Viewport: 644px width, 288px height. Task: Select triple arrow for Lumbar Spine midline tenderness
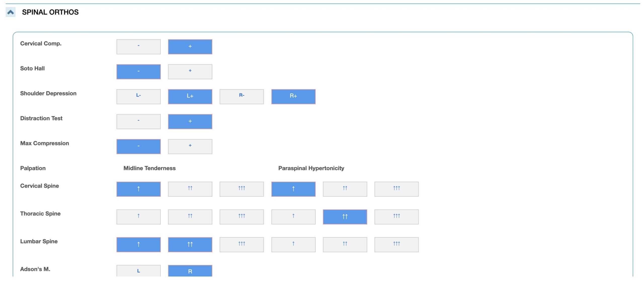(241, 244)
